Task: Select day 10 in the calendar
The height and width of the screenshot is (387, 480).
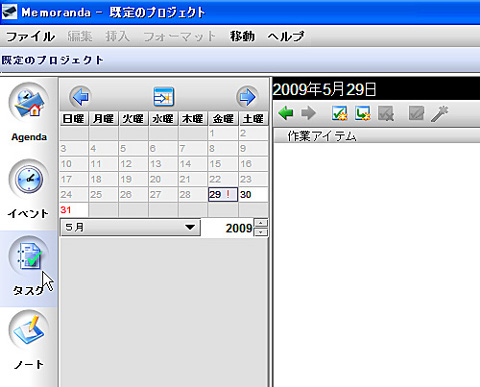Action: click(x=74, y=164)
